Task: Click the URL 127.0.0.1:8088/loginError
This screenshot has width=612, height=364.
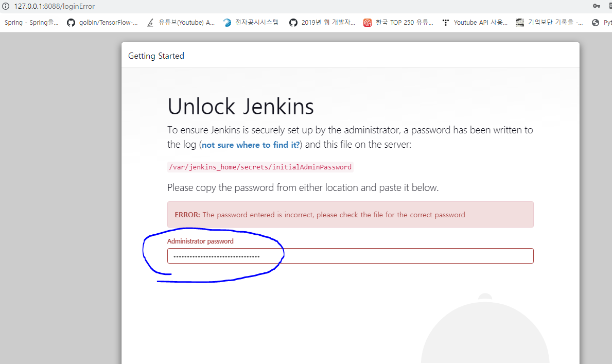Action: [x=54, y=6]
